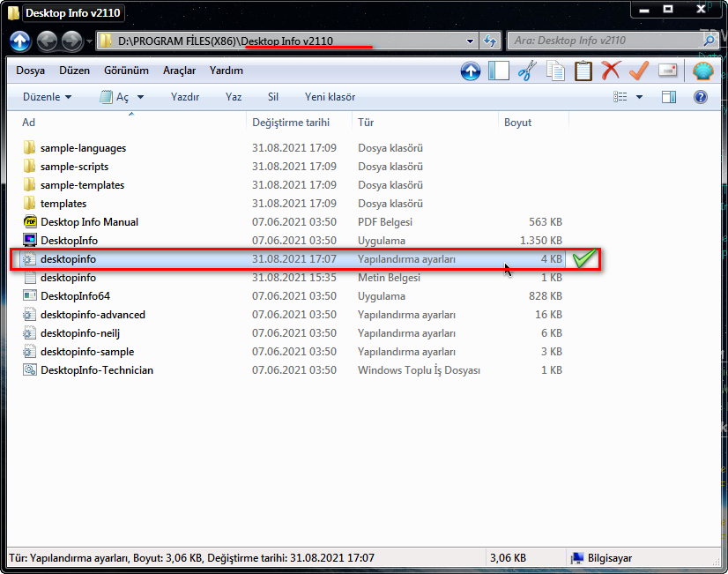Sort by Değiştirme tarihi column header
This screenshot has width=728, height=574.
(300, 123)
